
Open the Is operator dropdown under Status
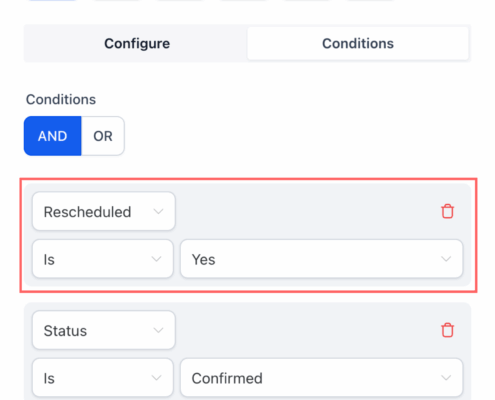point(103,378)
